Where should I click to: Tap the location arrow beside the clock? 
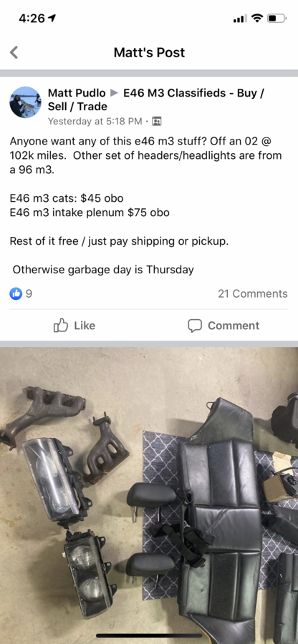[52, 18]
